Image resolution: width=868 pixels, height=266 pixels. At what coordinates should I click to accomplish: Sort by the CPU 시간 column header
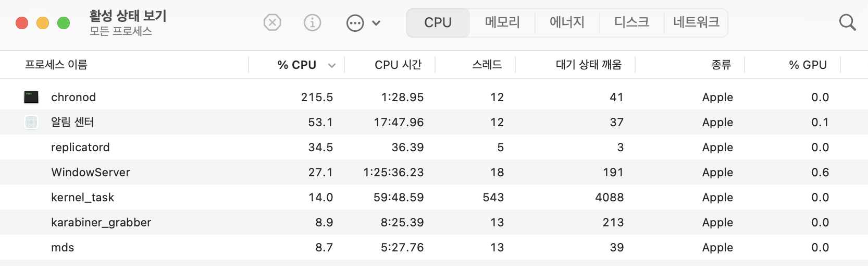(x=398, y=65)
